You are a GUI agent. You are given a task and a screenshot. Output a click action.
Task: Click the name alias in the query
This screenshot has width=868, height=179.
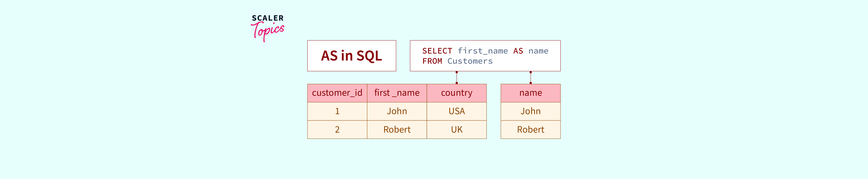tap(538, 51)
